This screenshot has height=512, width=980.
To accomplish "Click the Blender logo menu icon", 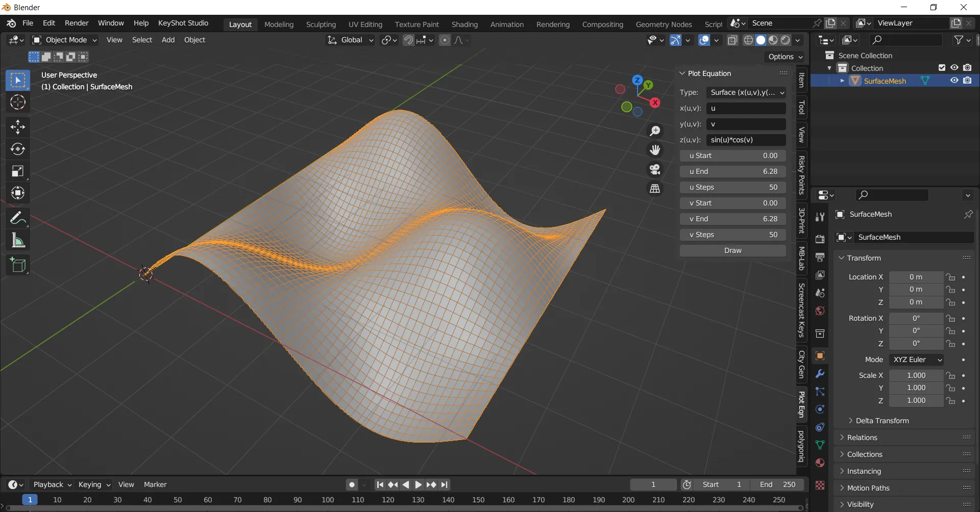I will click(x=11, y=23).
